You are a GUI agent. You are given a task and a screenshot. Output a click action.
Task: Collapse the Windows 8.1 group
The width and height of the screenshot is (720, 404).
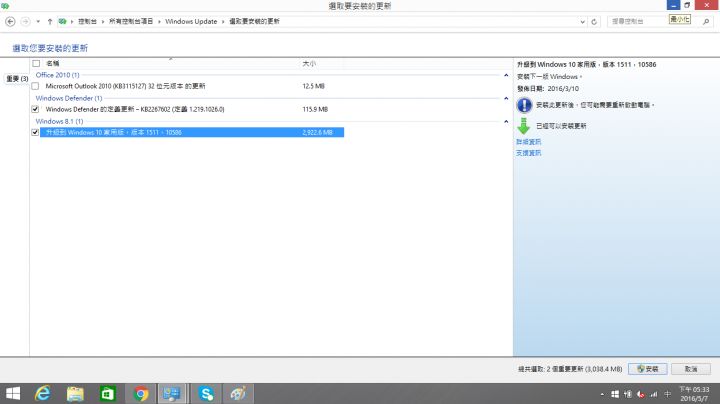pyautogui.click(x=506, y=121)
